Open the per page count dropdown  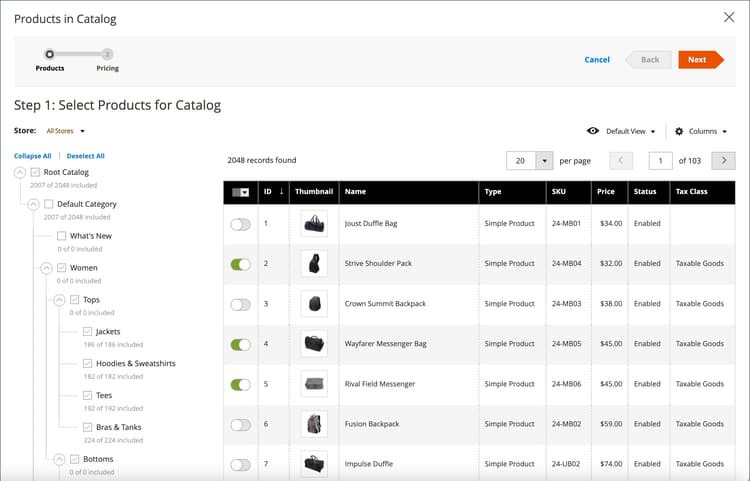point(544,160)
